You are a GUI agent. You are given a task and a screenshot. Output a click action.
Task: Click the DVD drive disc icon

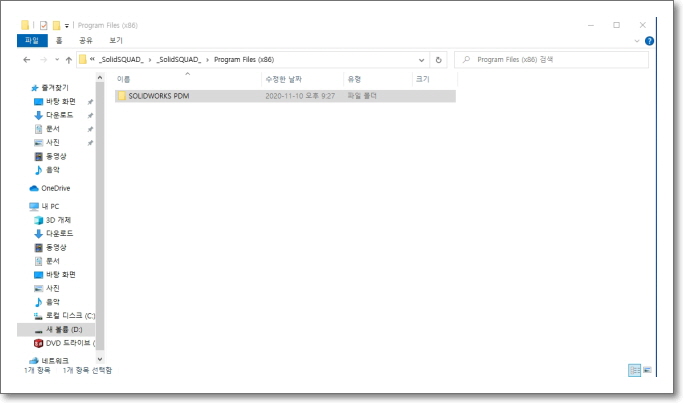click(x=38, y=343)
